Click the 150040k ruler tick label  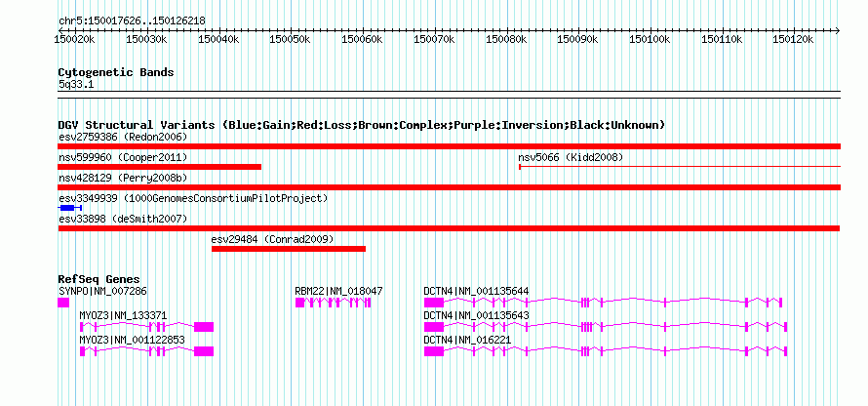(218, 39)
